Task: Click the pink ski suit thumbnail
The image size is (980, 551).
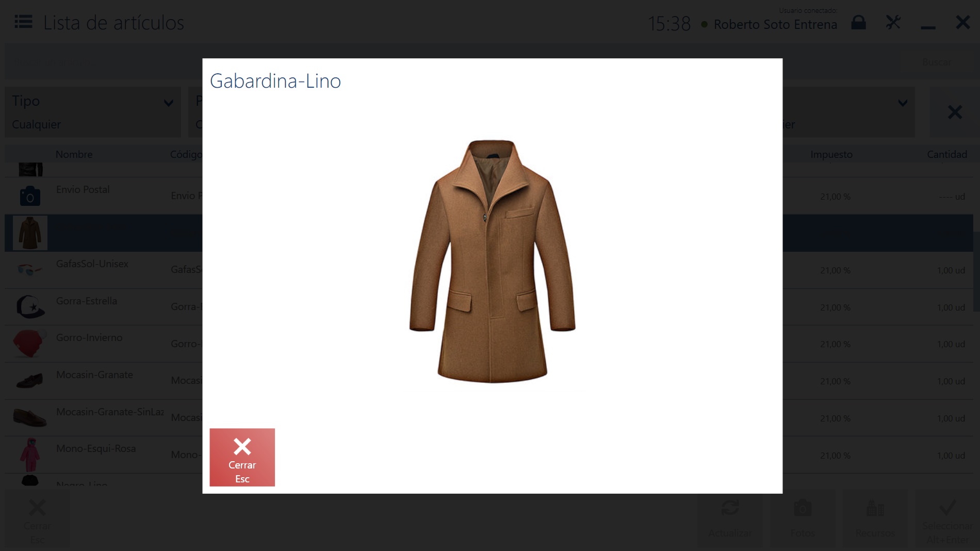Action: [30, 455]
